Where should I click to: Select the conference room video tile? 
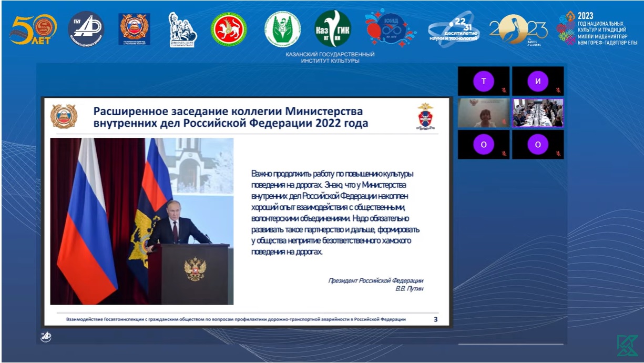click(x=538, y=113)
